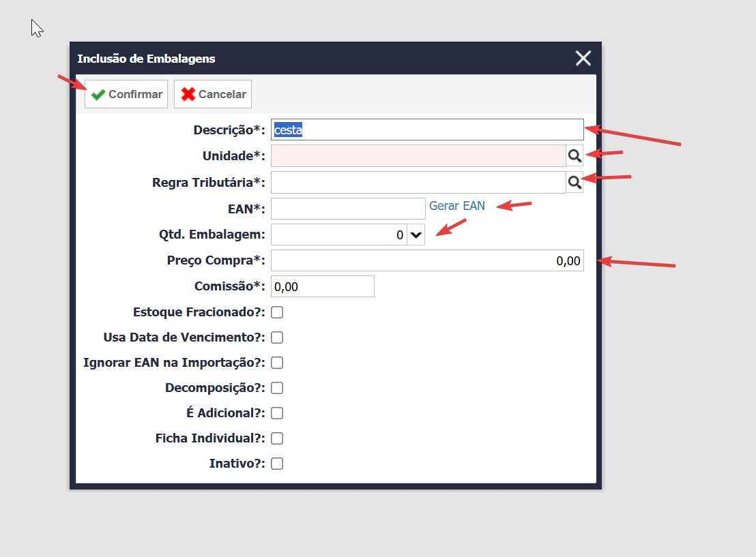This screenshot has height=557, width=756.
Task: Open the Regra Tributária search magnifier
Action: point(575,182)
